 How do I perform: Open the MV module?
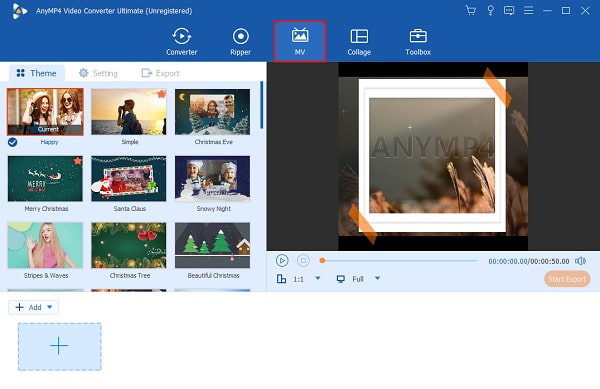300,41
